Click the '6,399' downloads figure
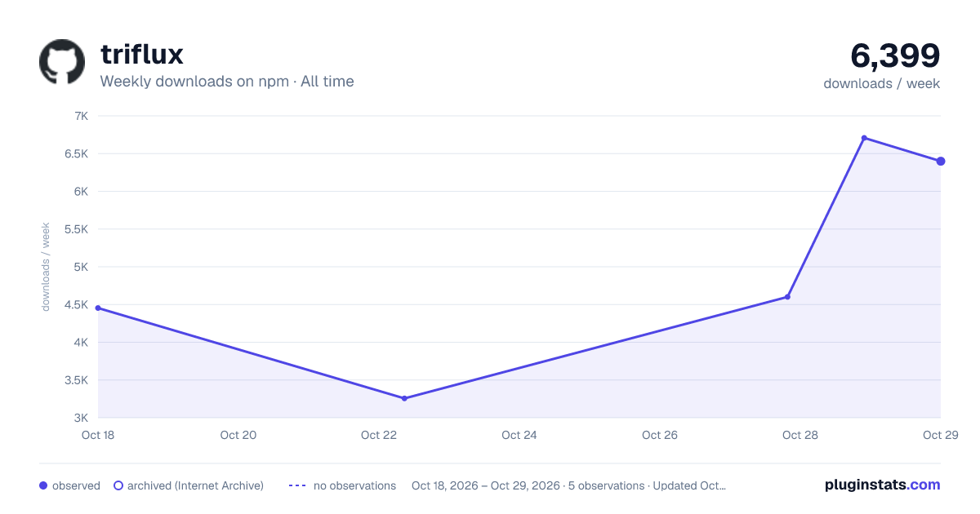The width and height of the screenshot is (980, 514). tap(895, 55)
